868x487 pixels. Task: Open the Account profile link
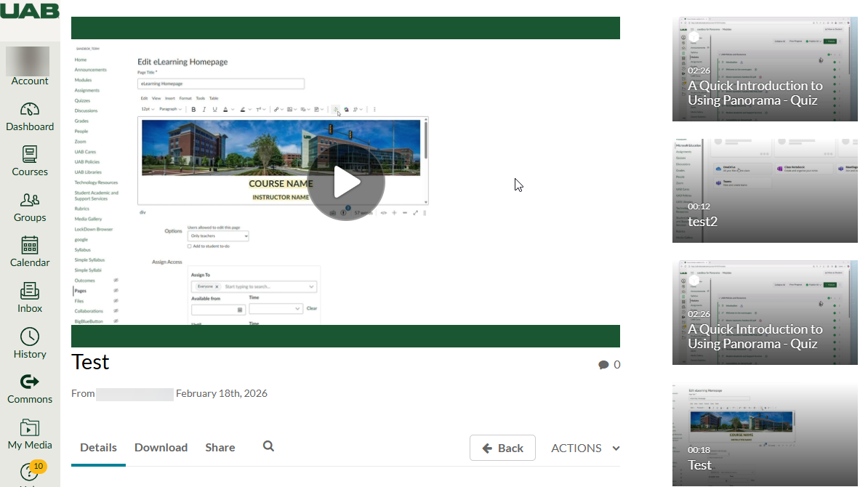(x=30, y=66)
